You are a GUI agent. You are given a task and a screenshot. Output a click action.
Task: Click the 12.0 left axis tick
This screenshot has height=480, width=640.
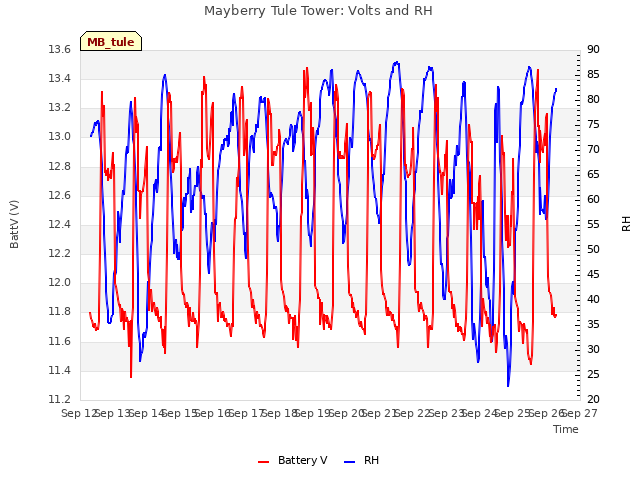[60, 282]
